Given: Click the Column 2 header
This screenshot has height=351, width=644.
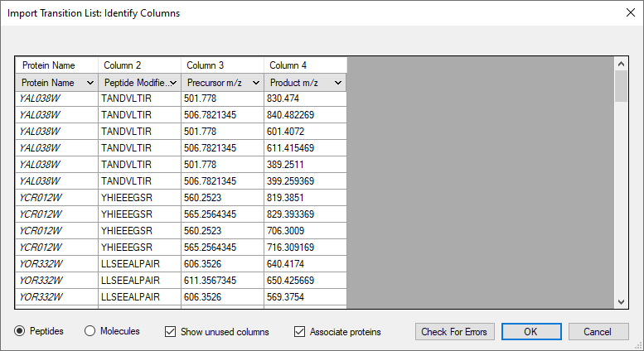Looking at the screenshot, I should click(139, 65).
